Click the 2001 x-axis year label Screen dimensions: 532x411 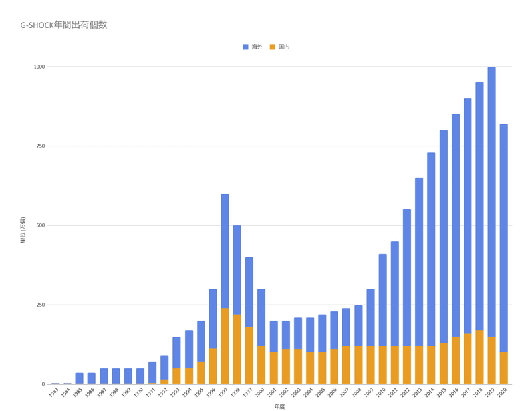click(x=272, y=392)
